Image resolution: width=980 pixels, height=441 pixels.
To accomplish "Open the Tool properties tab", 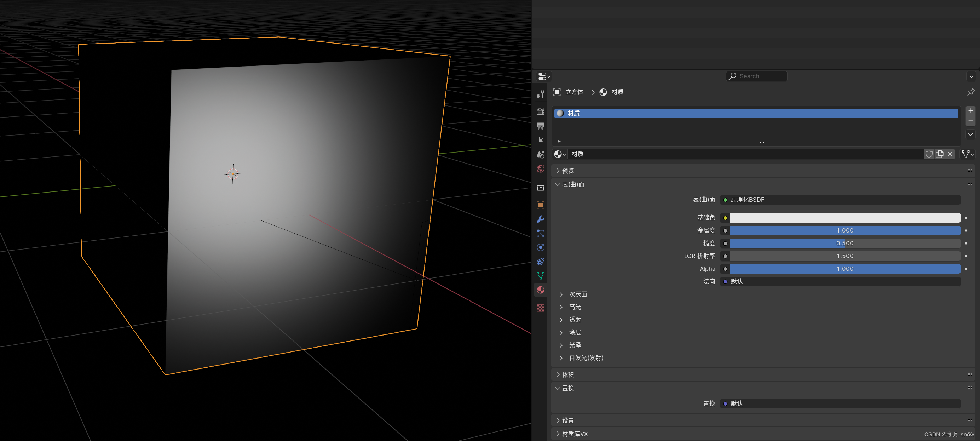I will pos(540,94).
